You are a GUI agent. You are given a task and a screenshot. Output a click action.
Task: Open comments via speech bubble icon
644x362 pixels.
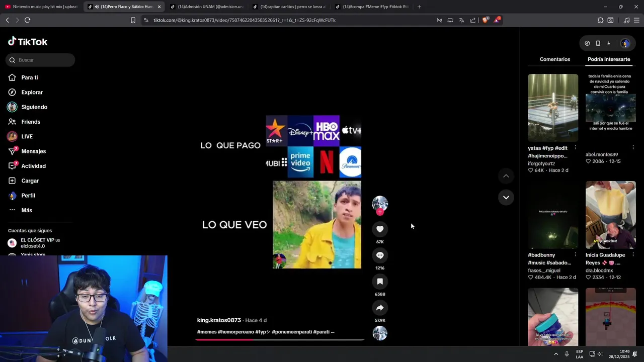380,255
